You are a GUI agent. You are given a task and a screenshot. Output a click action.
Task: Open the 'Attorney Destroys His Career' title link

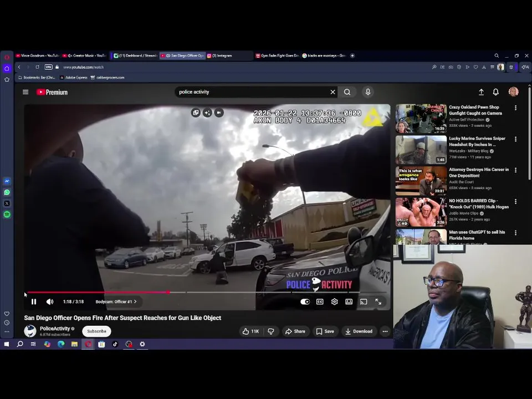478,172
